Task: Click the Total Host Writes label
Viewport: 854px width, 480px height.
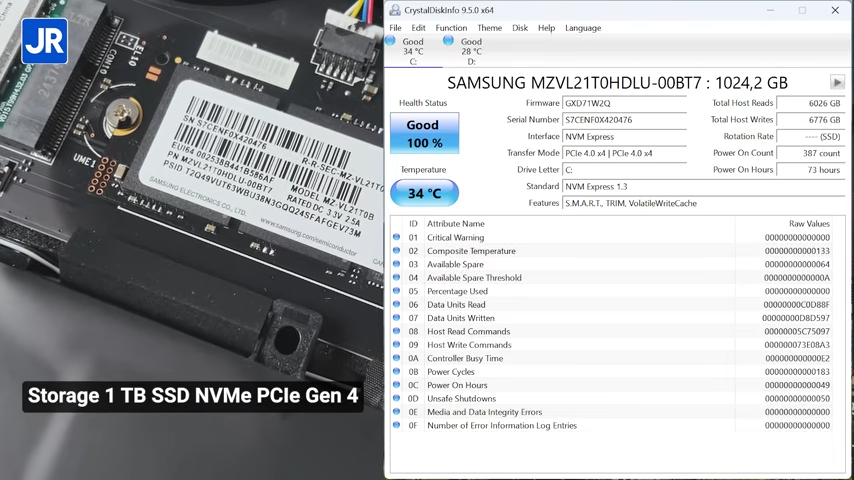Action: [742, 119]
